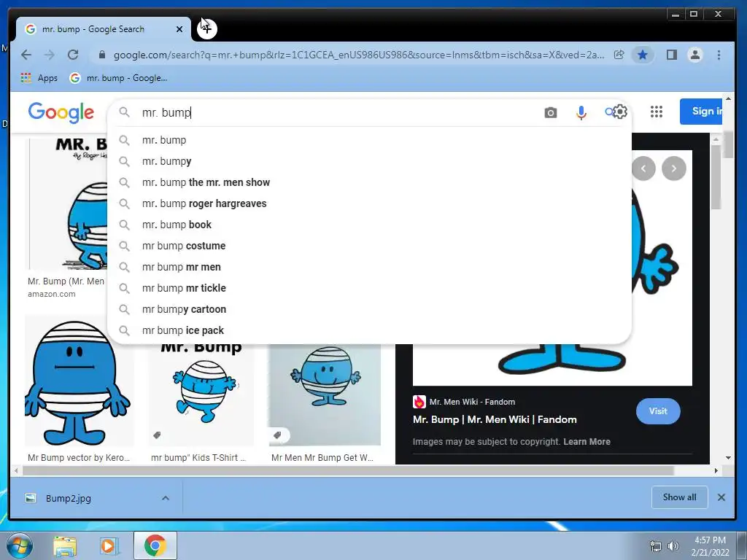The width and height of the screenshot is (747, 560).
Task: Click the magnifier icon in search box
Action: tap(124, 112)
